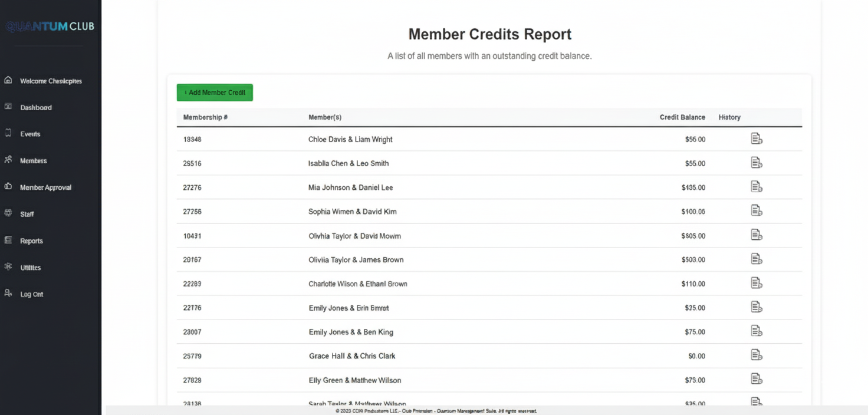Select Member Approval in the sidebar menu
Screen dimensions: 868x415
point(45,187)
